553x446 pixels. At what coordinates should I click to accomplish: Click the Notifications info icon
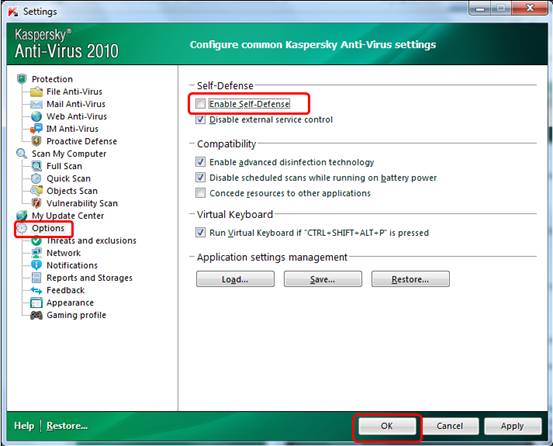click(x=36, y=265)
